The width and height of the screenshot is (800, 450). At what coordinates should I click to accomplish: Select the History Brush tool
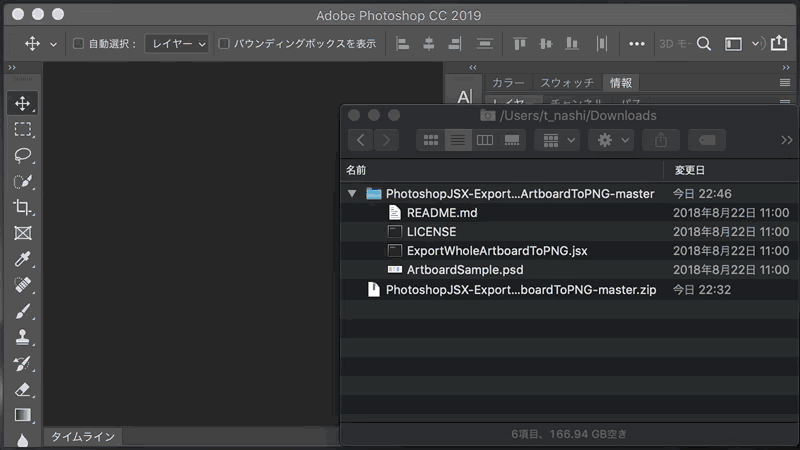pos(22,363)
